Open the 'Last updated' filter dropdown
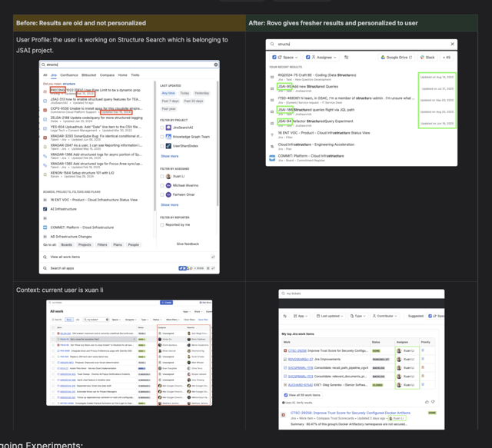492x448 pixels. 330,317
